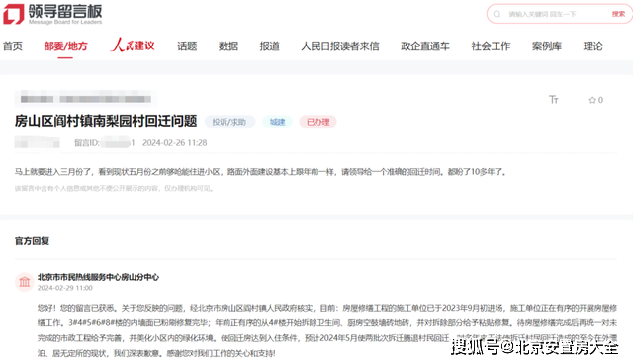Click the 城建 category tag
633x364 pixels.
coord(277,122)
